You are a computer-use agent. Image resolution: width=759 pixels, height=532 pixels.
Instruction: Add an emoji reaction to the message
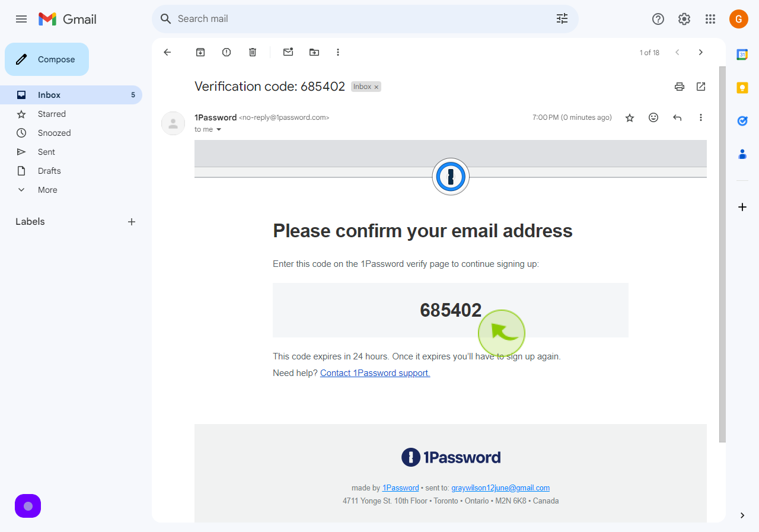pyautogui.click(x=653, y=117)
